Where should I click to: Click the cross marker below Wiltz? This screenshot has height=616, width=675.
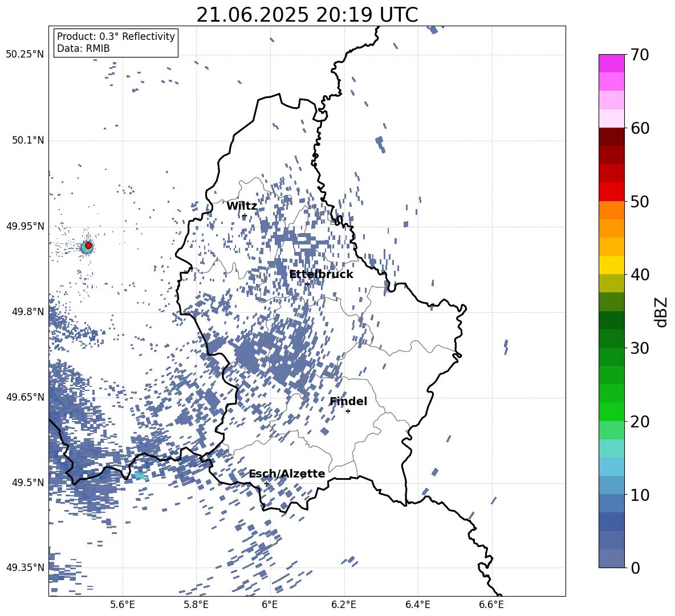(245, 216)
